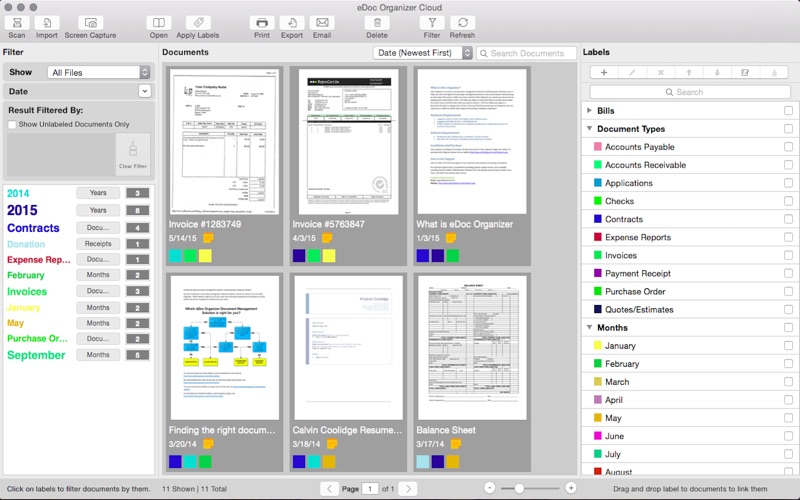This screenshot has width=800, height=500.
Task: Click the Export toolbar icon
Action: point(292,23)
